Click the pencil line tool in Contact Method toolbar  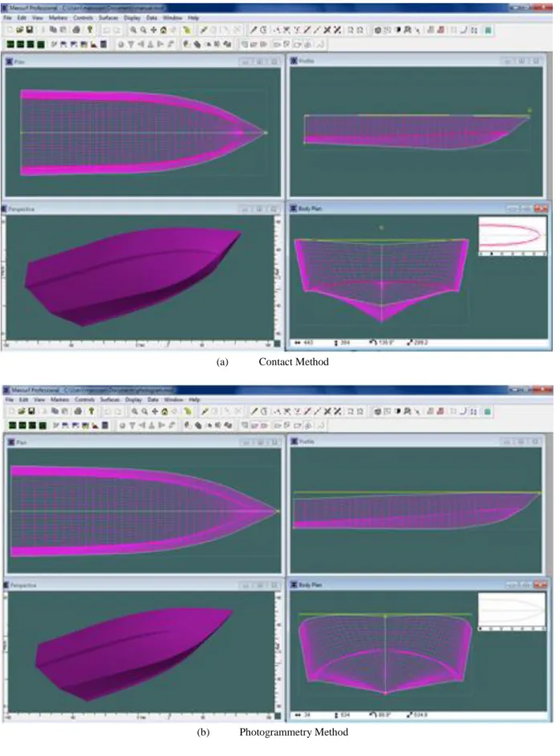point(254,30)
